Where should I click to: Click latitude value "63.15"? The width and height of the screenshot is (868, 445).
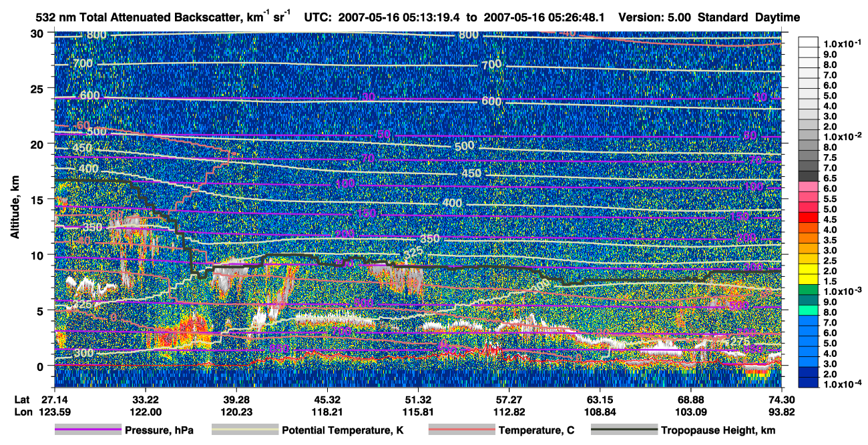600,399
